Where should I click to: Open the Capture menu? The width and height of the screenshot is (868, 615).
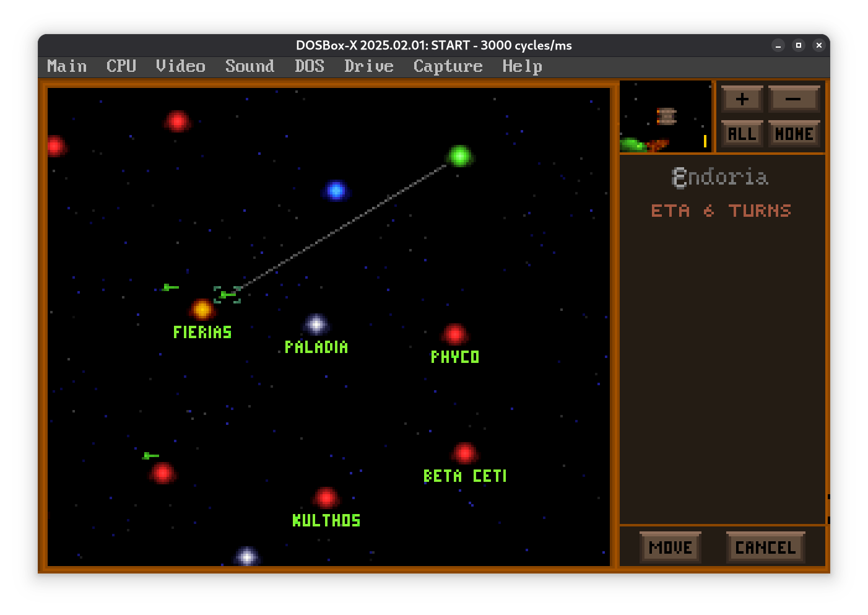coord(448,66)
